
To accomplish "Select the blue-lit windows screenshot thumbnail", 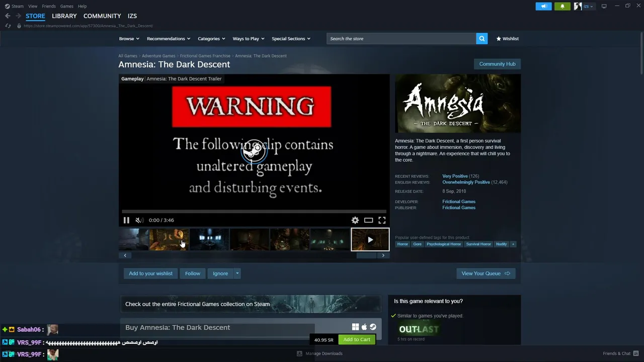I will point(209,239).
